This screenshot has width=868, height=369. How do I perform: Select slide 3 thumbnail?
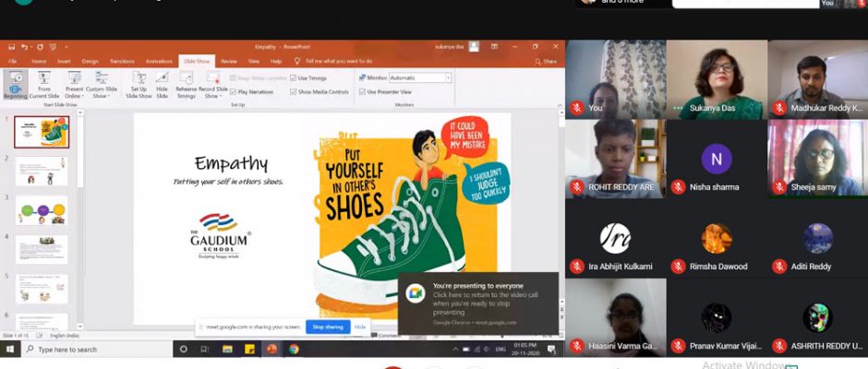42,210
